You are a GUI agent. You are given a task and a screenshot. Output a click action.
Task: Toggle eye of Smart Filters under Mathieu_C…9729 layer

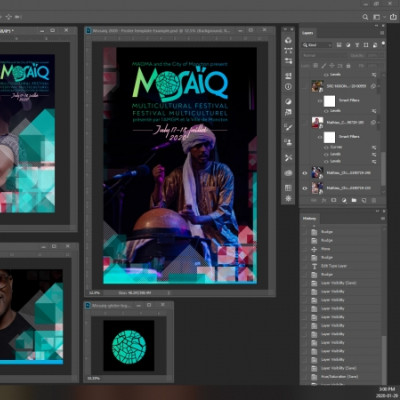320,137
